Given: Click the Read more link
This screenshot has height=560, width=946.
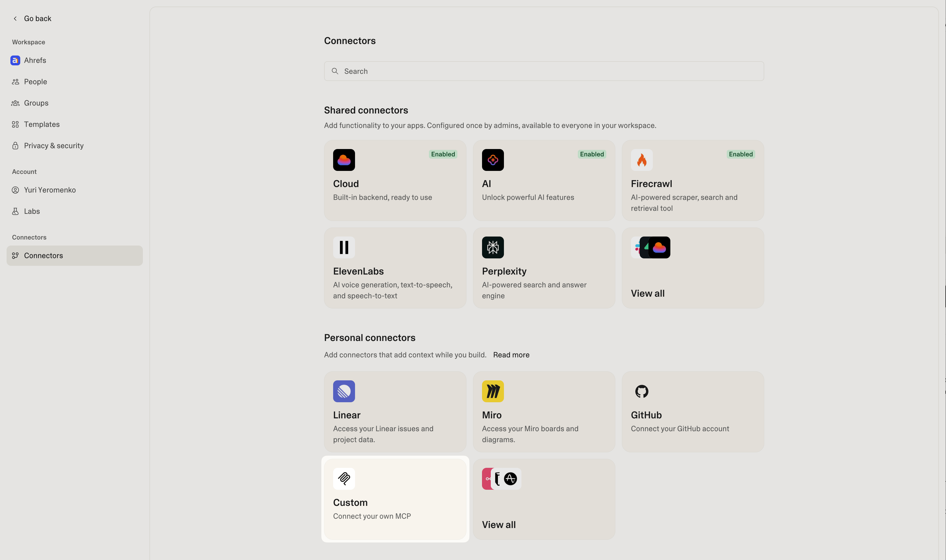Looking at the screenshot, I should (x=511, y=355).
